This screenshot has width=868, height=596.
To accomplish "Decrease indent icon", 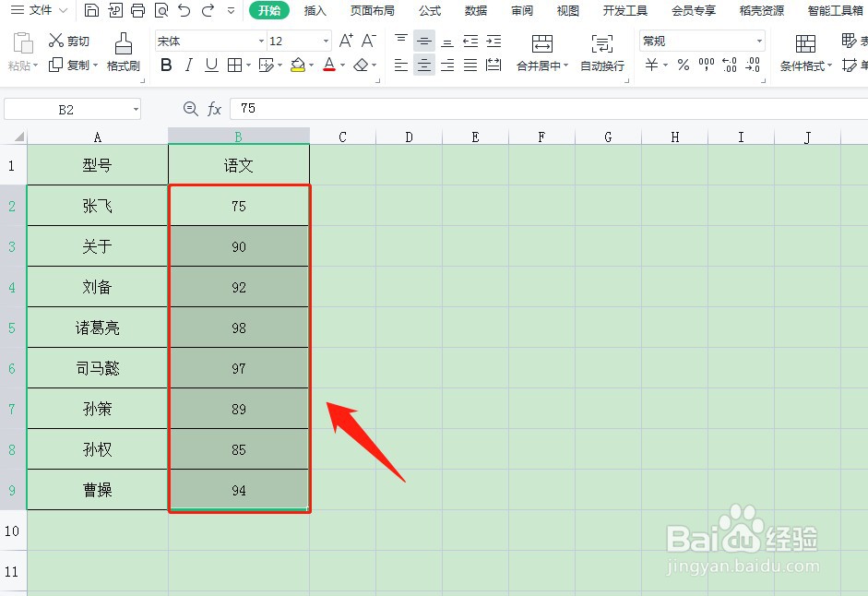I will [470, 41].
